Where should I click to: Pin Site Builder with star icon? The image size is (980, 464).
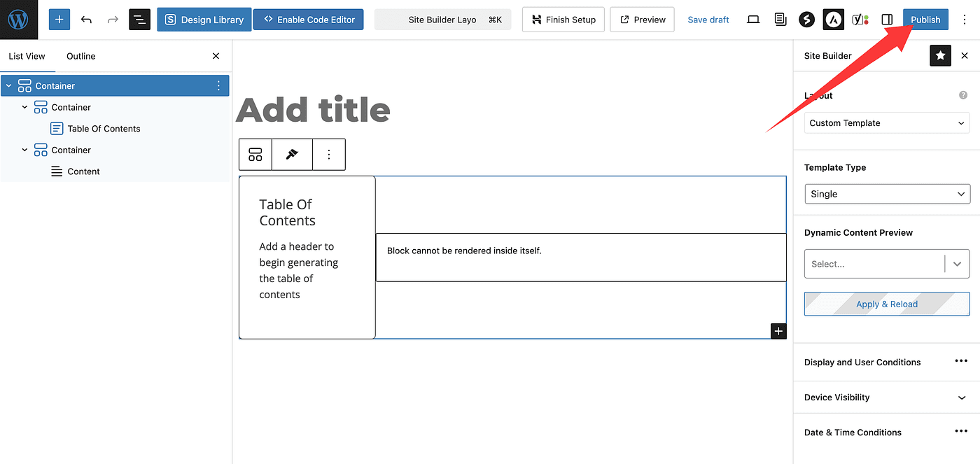[940, 56]
